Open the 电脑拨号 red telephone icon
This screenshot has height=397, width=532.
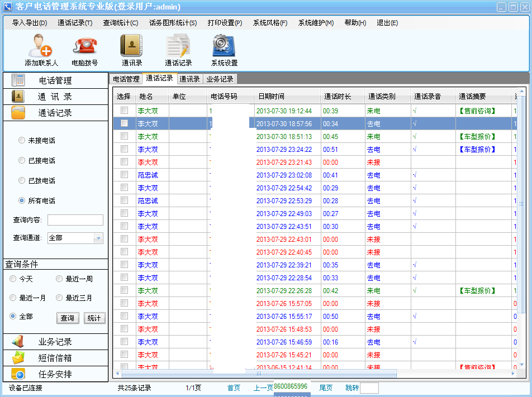(x=85, y=45)
